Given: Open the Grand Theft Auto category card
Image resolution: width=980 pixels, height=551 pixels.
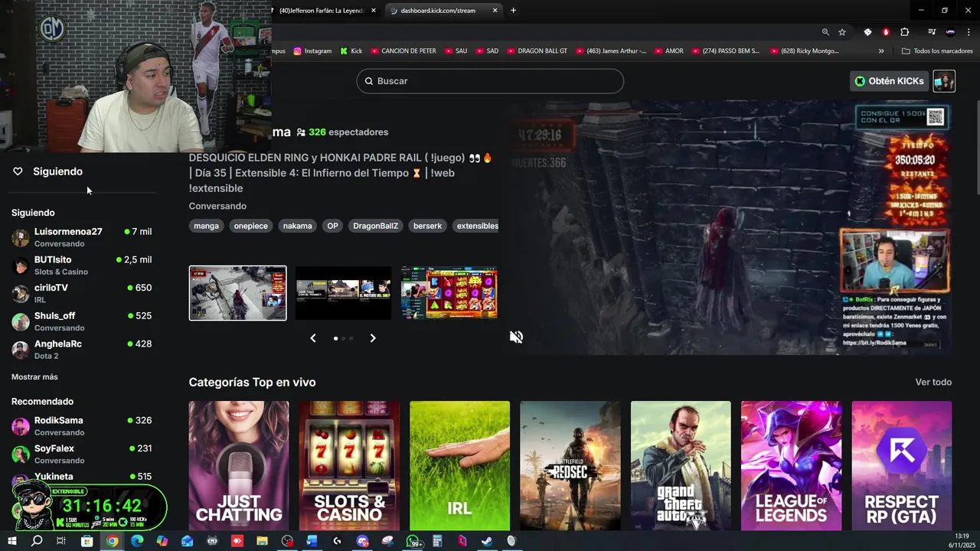Looking at the screenshot, I should tap(681, 465).
